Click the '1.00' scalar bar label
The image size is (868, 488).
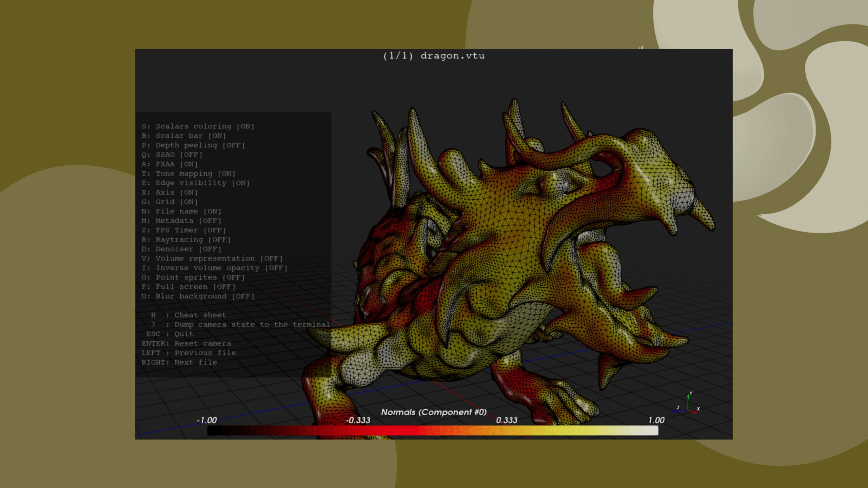point(656,421)
